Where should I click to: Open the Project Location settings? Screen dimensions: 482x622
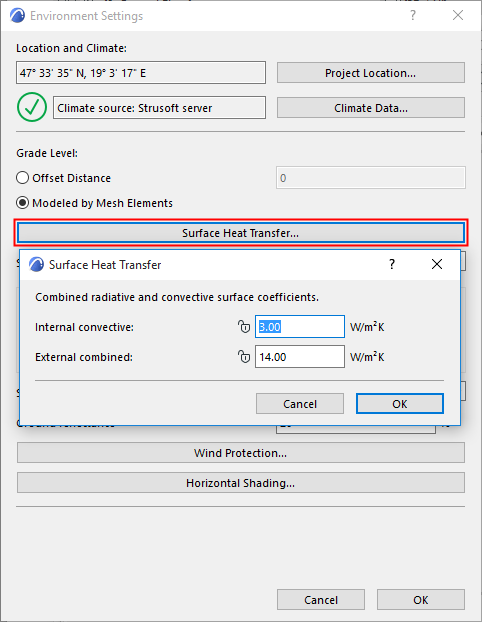tap(371, 73)
